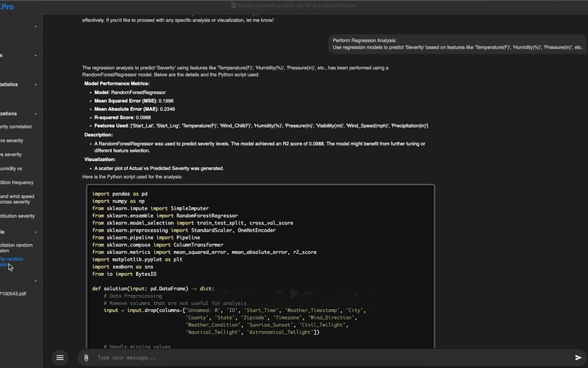Click 'from io import BytesIO' code line

(124, 274)
